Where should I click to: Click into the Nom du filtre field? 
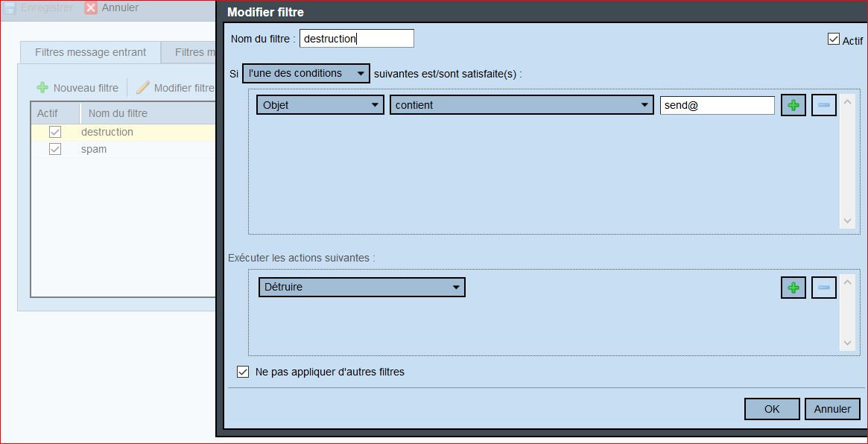coord(356,39)
